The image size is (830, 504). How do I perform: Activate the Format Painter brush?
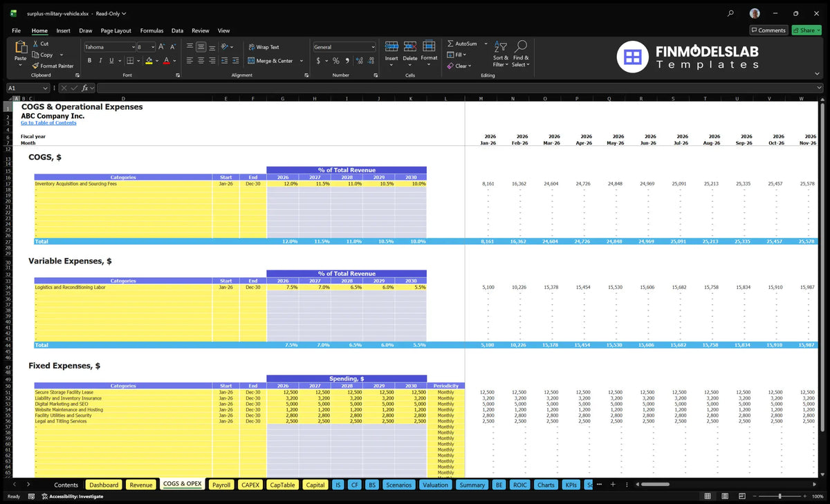(35, 66)
